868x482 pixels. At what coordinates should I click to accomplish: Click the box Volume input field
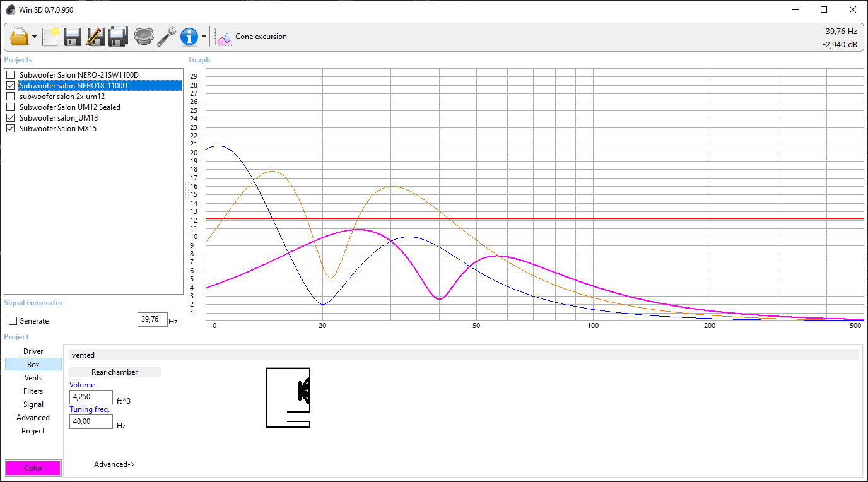(x=91, y=397)
